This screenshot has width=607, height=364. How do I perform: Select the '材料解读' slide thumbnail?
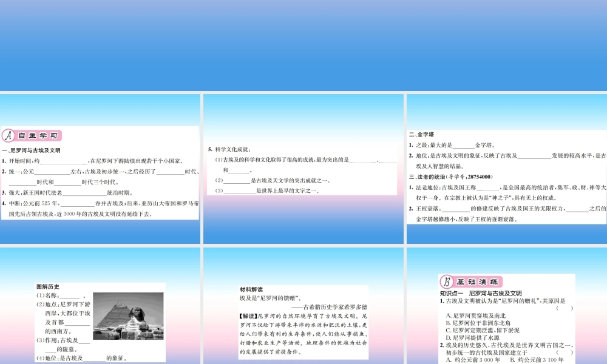coord(303,306)
